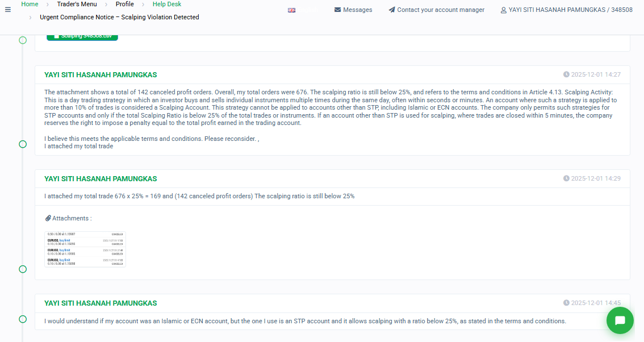Screen dimensions: 644x342
Task: Open Contact your account manager
Action: coord(441,10)
